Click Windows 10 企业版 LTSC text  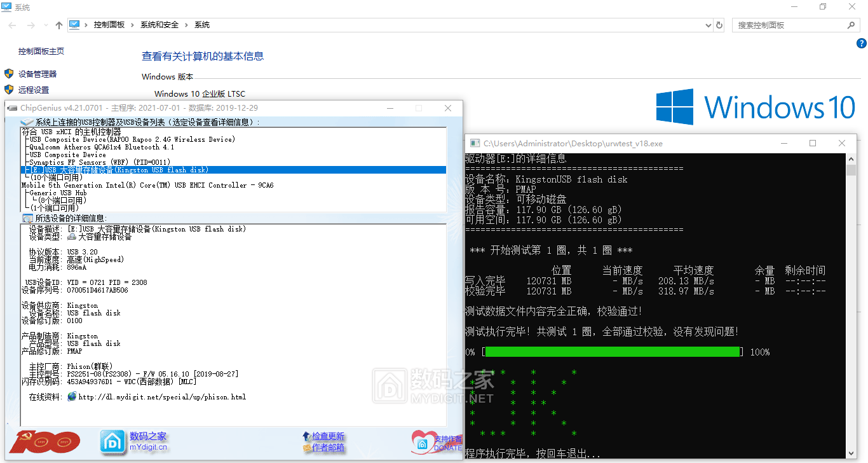pos(200,93)
